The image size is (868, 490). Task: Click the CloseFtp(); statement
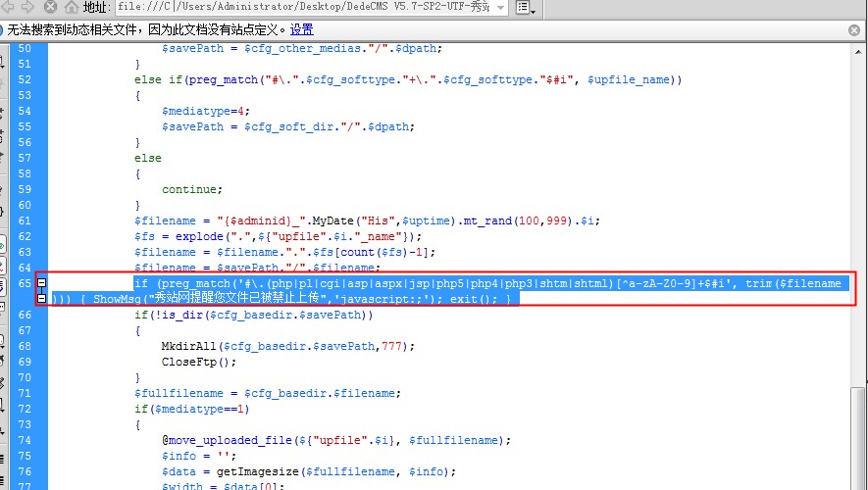pos(199,362)
